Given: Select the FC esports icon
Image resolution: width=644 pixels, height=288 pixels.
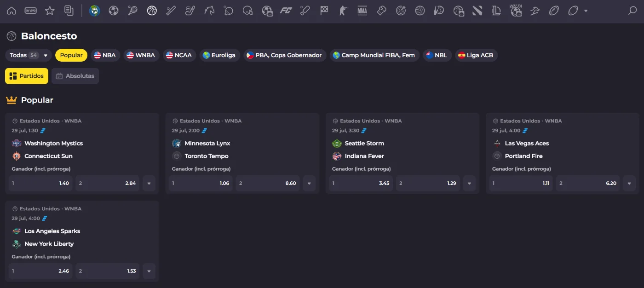Looking at the screenshot, I should [x=286, y=11].
